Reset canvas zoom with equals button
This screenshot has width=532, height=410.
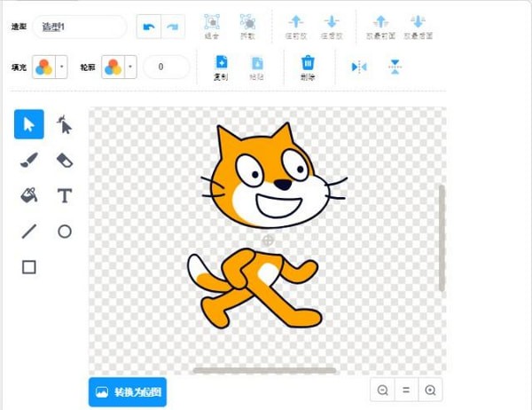(406, 390)
